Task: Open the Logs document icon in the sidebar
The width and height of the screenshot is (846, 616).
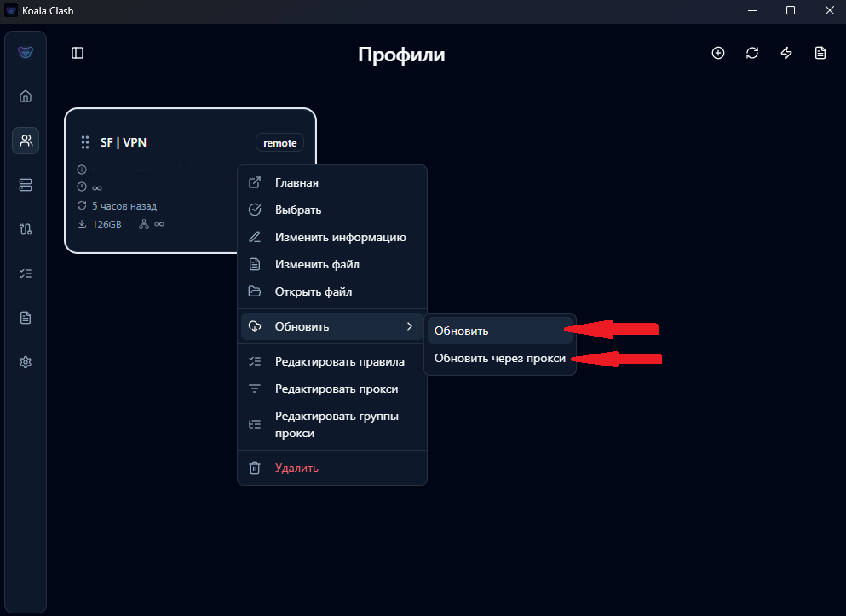Action: tap(25, 317)
